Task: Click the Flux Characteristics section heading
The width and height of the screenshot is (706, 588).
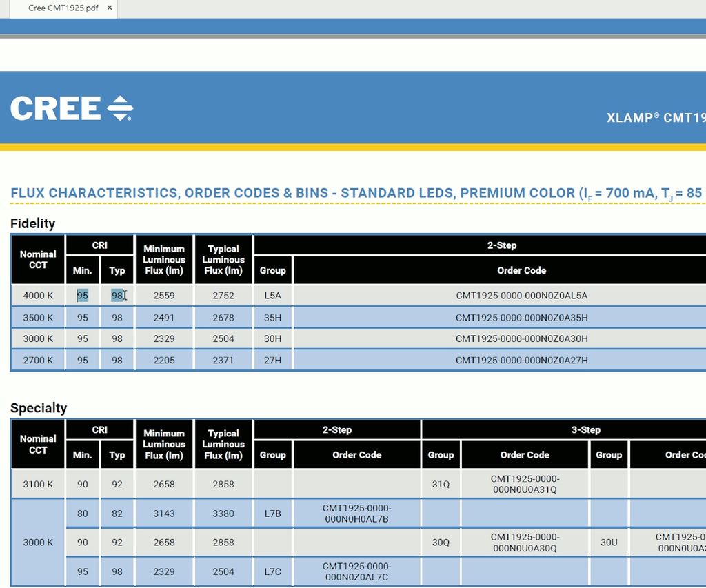Action: click(x=356, y=193)
